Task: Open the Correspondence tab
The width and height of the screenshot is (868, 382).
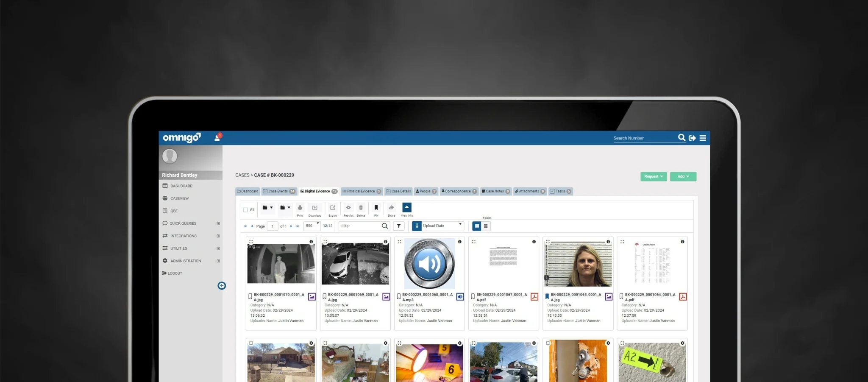Action: point(459,191)
